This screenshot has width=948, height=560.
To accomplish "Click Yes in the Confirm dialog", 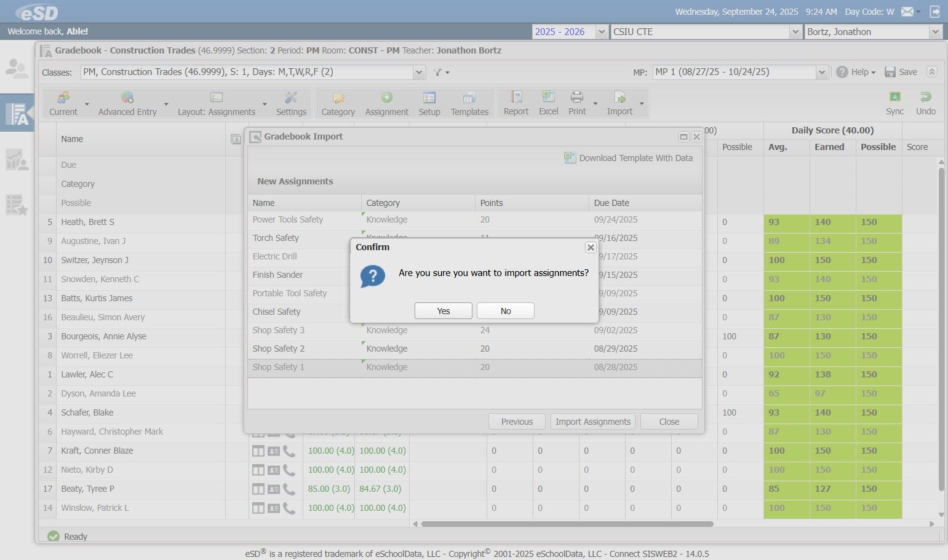I will (x=443, y=311).
